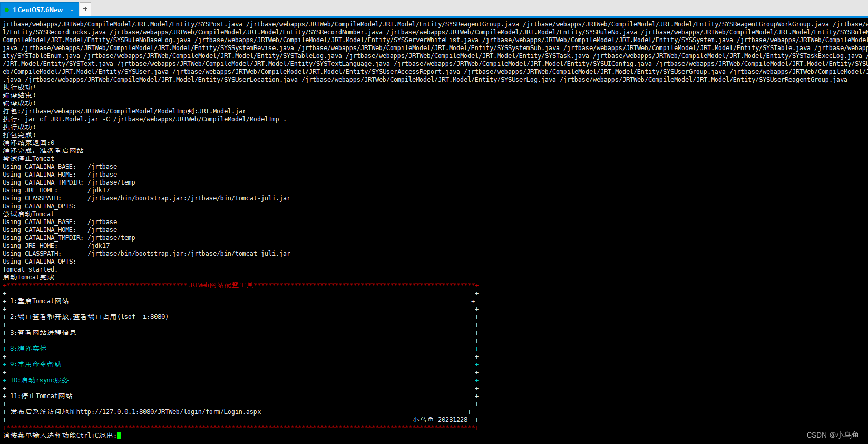Click the JRTWeb网站配置工具 red header title
868x444 pixels.
(220, 285)
